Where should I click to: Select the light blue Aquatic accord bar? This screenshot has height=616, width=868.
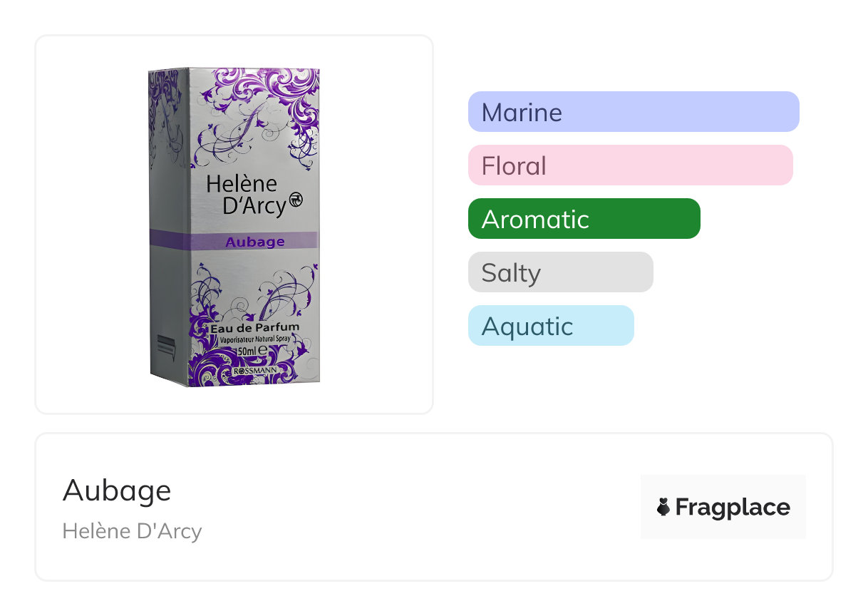(x=550, y=326)
